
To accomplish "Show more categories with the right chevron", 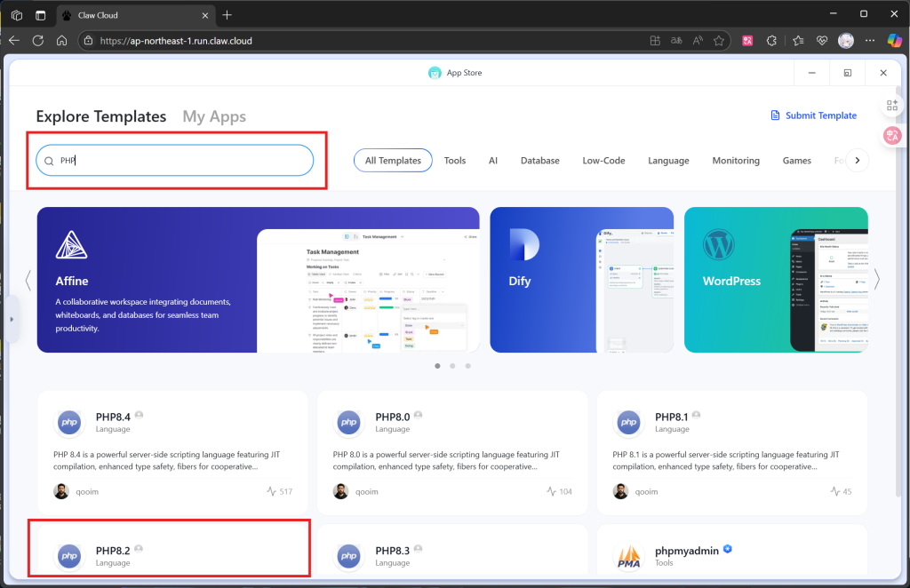I will (858, 160).
